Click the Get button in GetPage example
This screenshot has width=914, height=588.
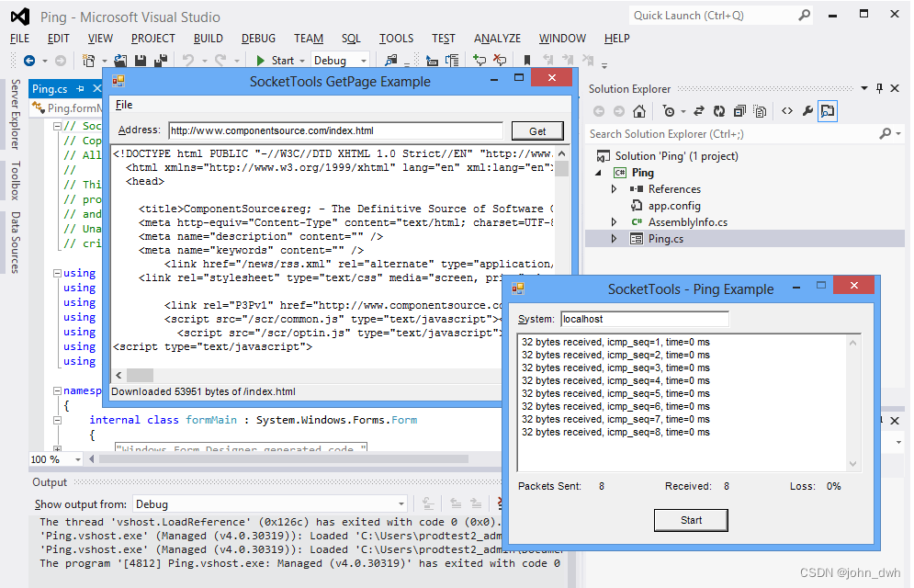coord(537,130)
